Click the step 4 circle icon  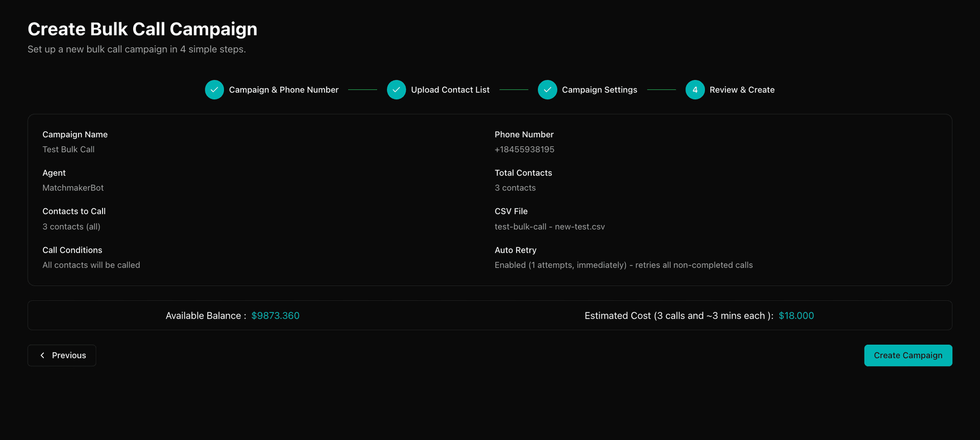pos(695,90)
